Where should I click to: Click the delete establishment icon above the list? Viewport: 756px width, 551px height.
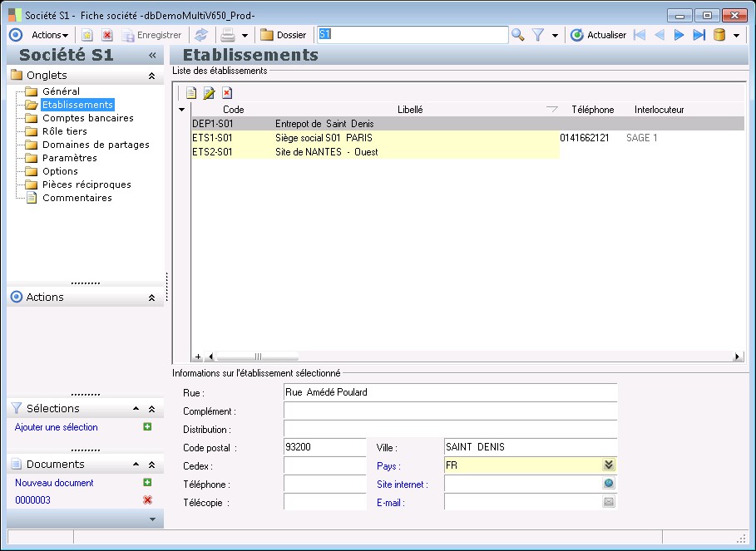coord(227,93)
